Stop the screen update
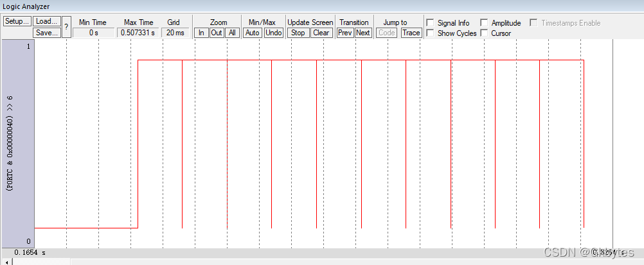Image resolution: width=644 pixels, height=265 pixels. click(298, 33)
